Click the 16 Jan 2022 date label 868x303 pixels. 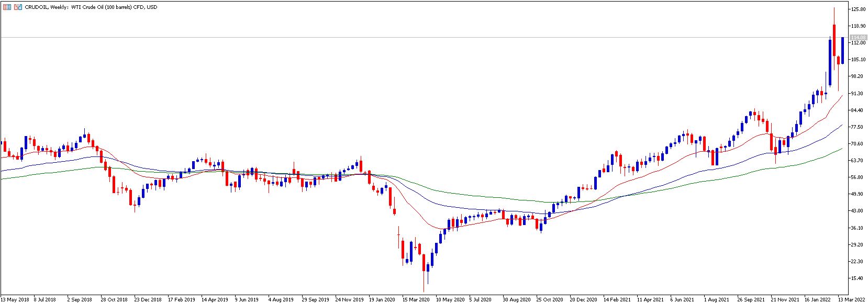818,300
